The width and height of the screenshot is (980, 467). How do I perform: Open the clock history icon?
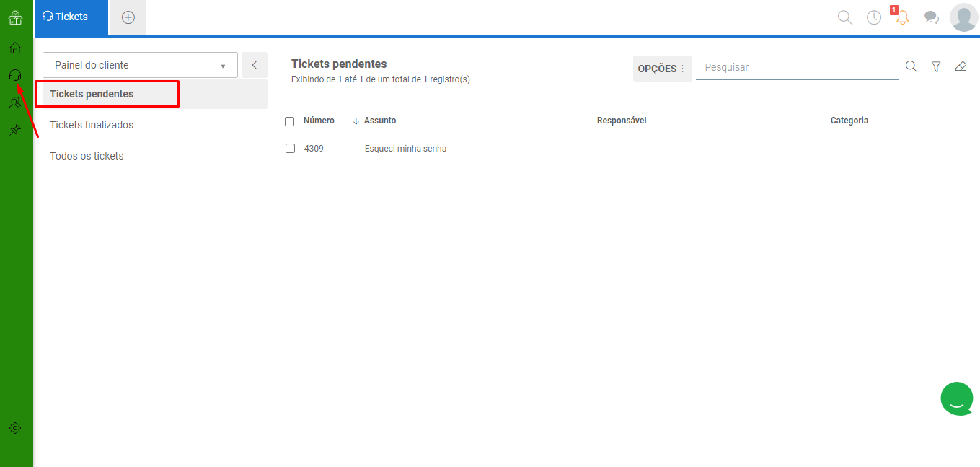(x=874, y=17)
